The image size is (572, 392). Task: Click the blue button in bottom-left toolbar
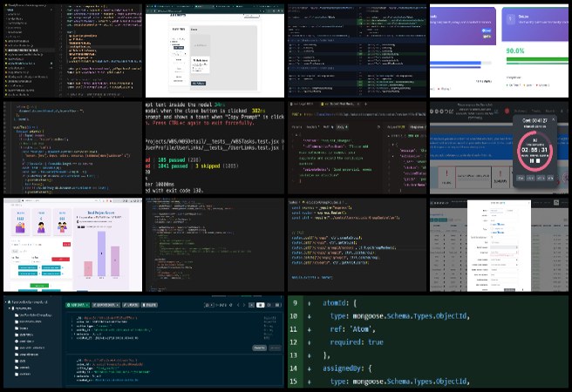(77, 306)
